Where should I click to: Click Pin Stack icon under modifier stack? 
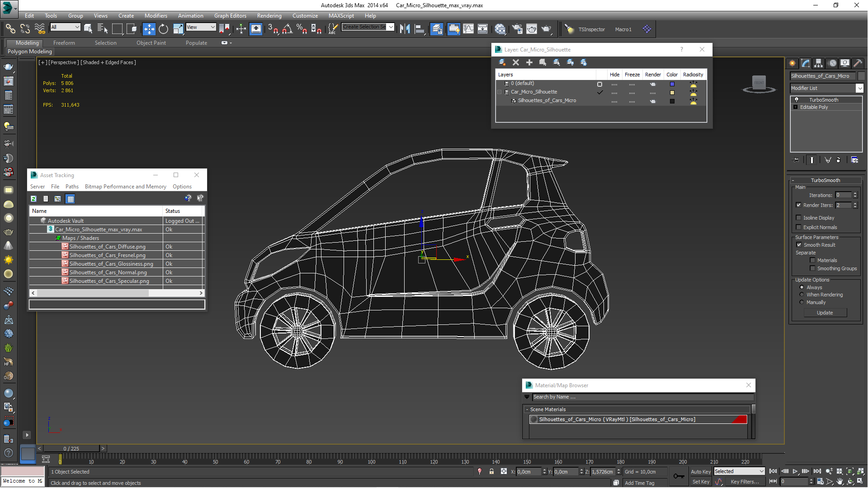click(796, 160)
